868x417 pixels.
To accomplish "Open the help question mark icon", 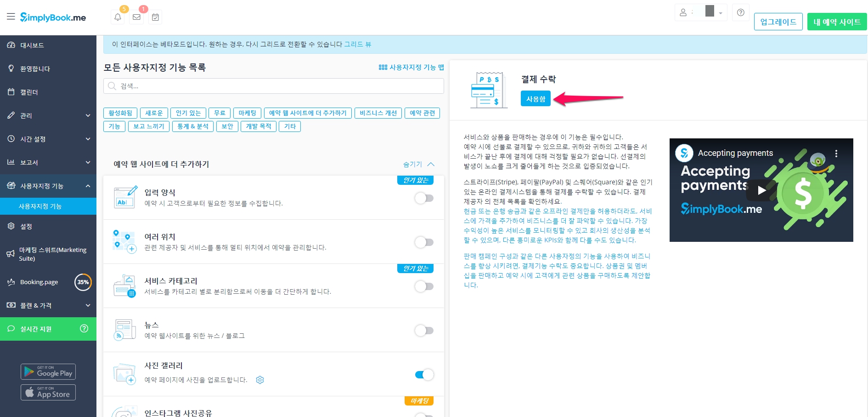I will coord(740,13).
